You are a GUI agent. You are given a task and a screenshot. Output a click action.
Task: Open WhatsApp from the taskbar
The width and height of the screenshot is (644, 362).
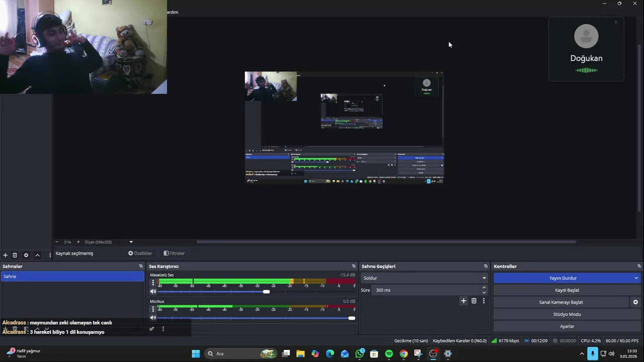point(360,353)
